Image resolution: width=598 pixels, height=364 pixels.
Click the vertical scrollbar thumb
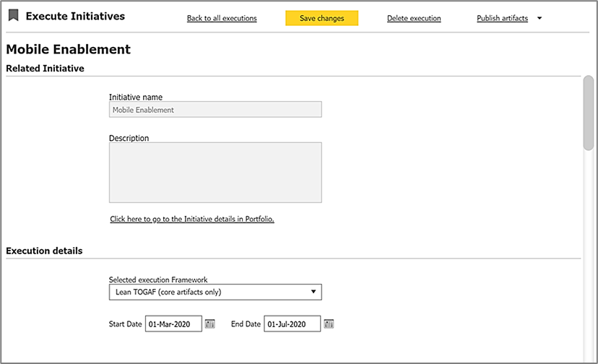coord(589,112)
